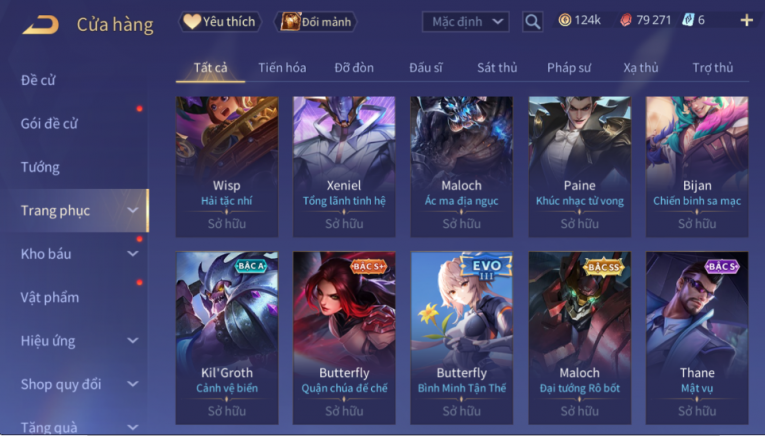Click the plus icon to add currency
The height and width of the screenshot is (436, 765).
pyautogui.click(x=746, y=20)
